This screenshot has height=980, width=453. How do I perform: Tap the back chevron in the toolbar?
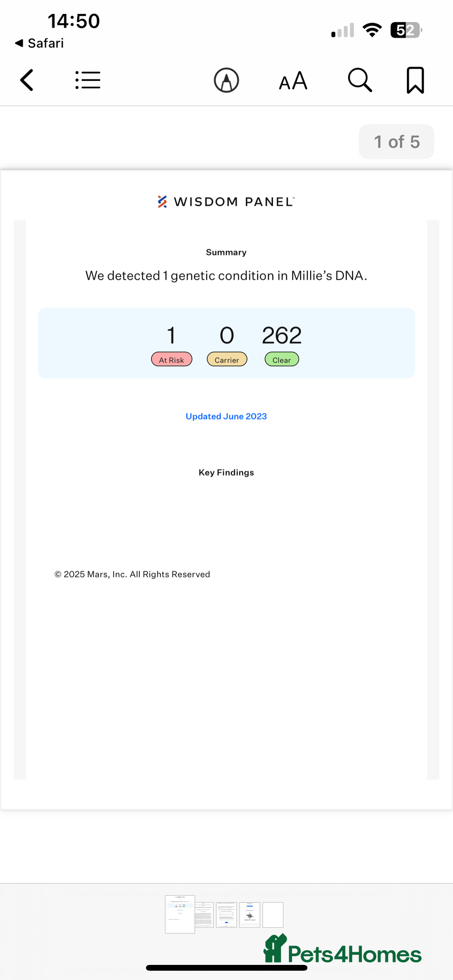(27, 80)
